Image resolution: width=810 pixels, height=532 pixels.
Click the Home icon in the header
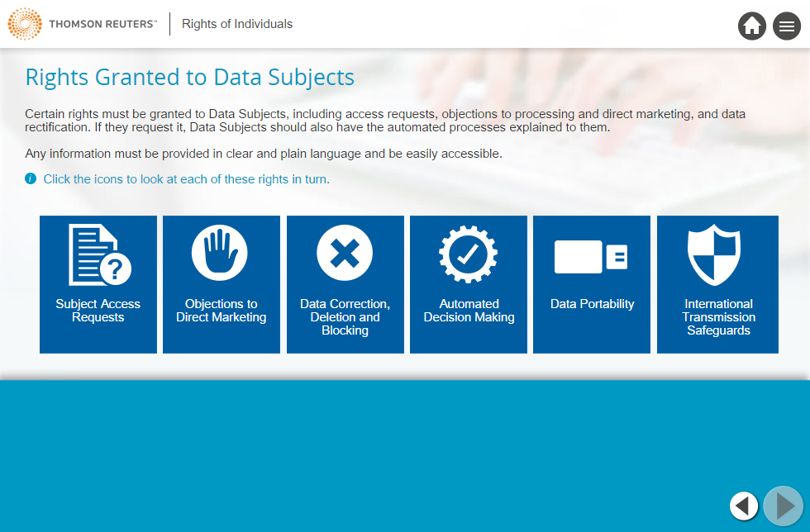tap(751, 26)
